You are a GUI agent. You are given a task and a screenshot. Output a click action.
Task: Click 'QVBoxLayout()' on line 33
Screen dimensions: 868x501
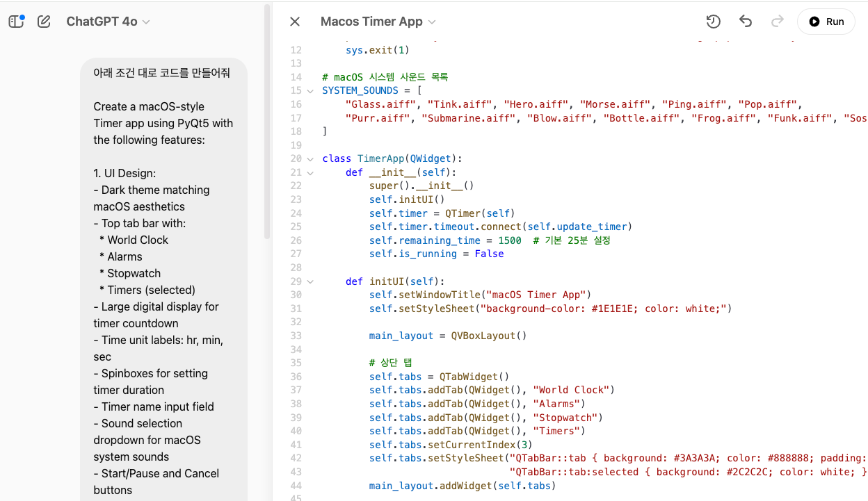pos(489,336)
